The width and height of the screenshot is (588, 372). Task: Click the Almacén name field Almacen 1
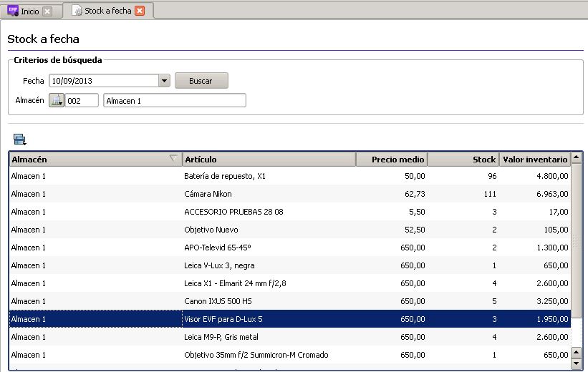175,100
